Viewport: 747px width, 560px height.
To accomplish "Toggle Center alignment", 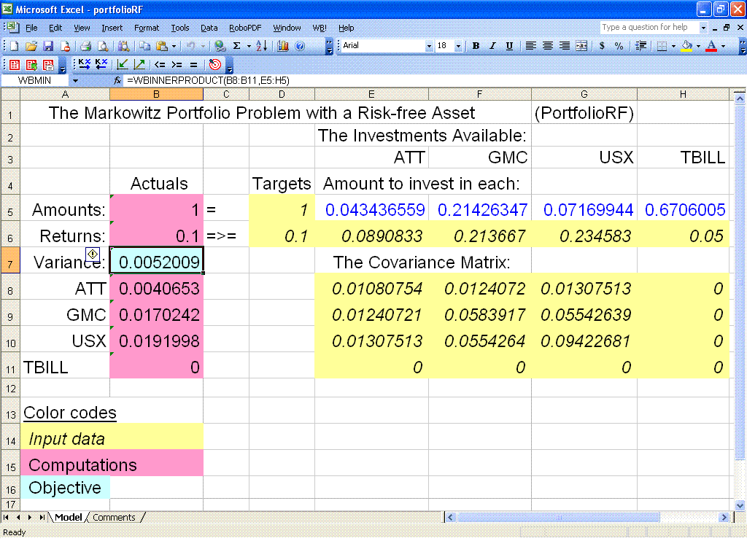I will (x=548, y=46).
